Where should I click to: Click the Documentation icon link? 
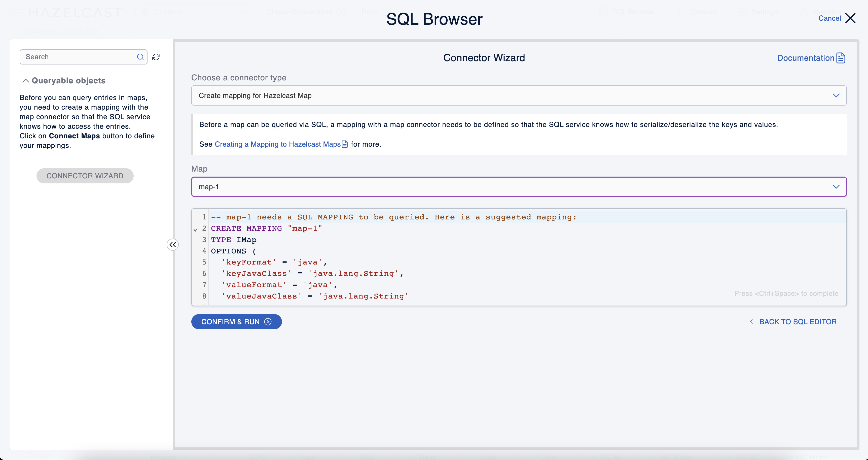coord(840,57)
